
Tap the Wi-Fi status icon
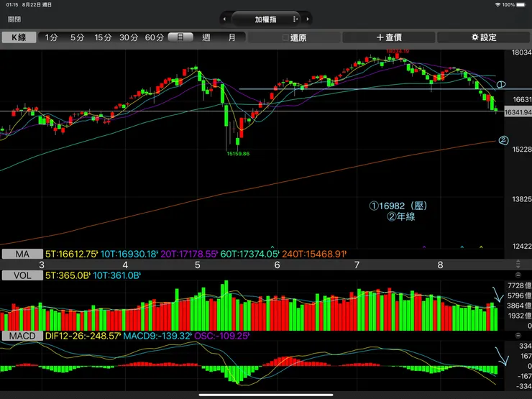tap(497, 5)
